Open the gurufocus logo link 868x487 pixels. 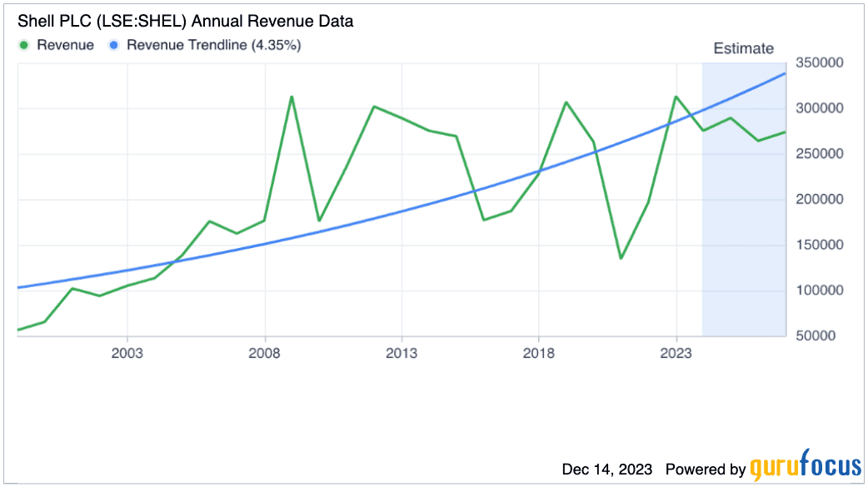[804, 469]
